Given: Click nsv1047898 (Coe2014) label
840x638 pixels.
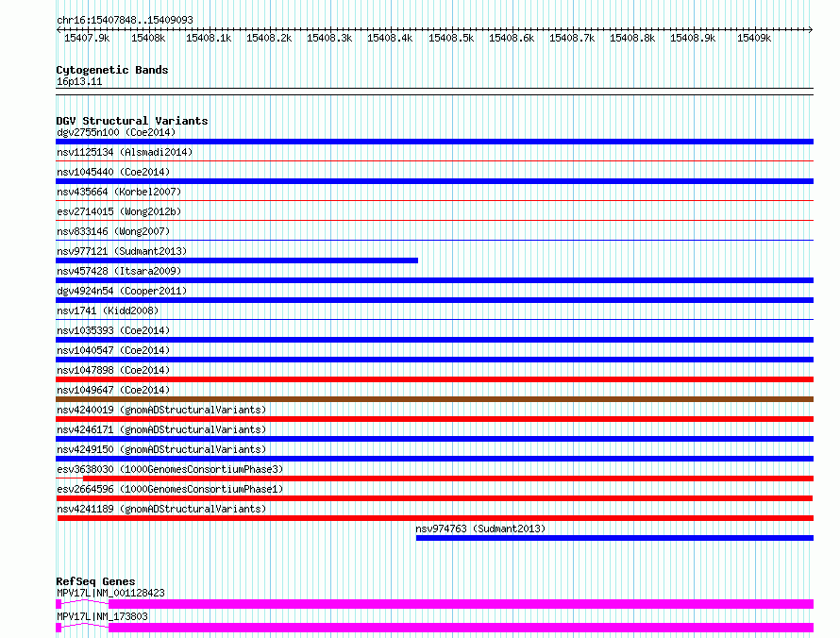Looking at the screenshot, I should pos(113,370).
